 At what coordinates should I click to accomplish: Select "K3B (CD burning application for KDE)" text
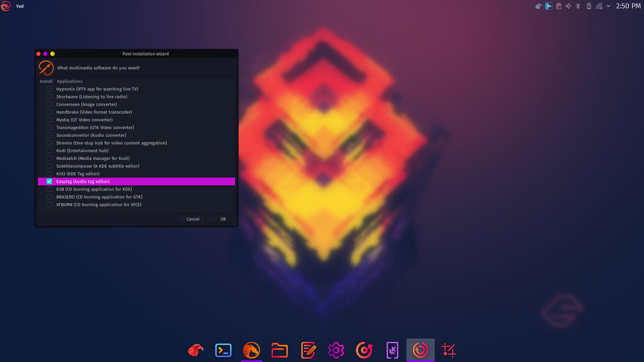tap(94, 189)
